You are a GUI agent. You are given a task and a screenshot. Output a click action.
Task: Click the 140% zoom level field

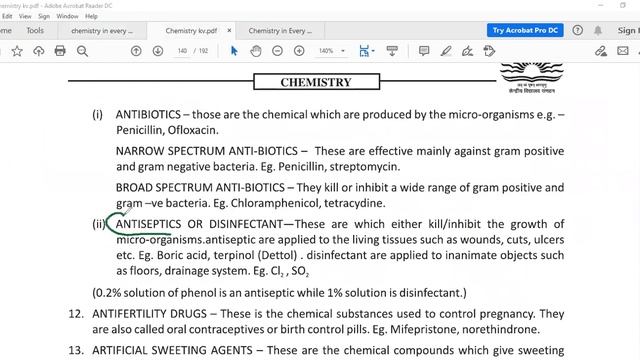pos(326,51)
